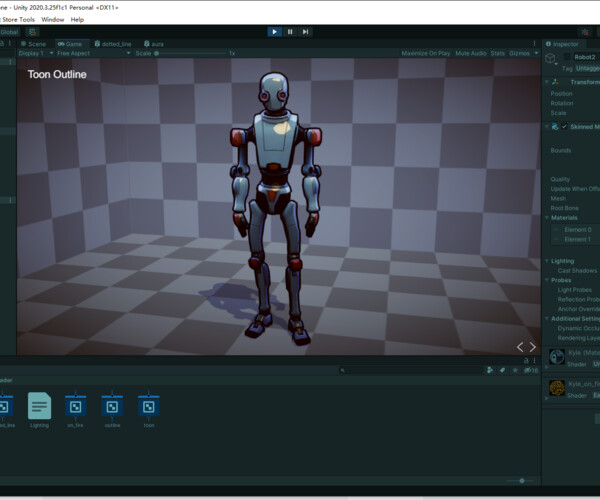The height and width of the screenshot is (500, 600).
Task: Click Element 1 in Materials list
Action: 577,239
